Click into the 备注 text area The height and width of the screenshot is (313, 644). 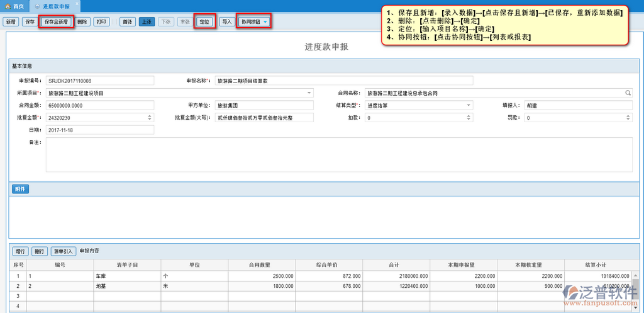[x=338, y=155]
